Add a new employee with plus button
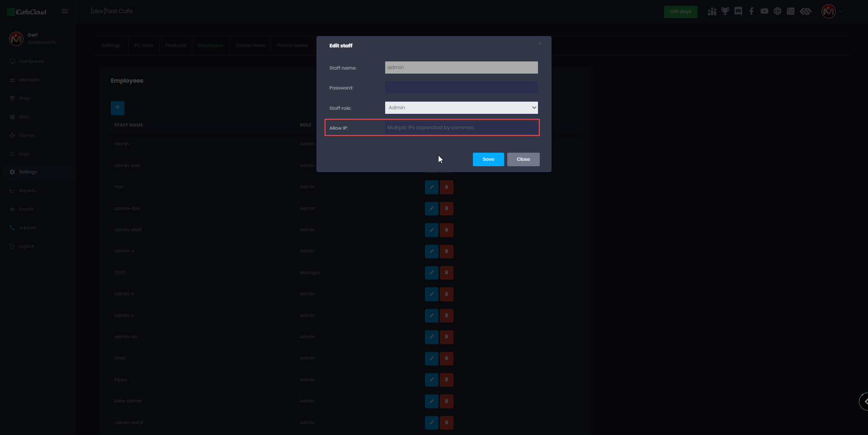The width and height of the screenshot is (868, 435). [x=118, y=108]
